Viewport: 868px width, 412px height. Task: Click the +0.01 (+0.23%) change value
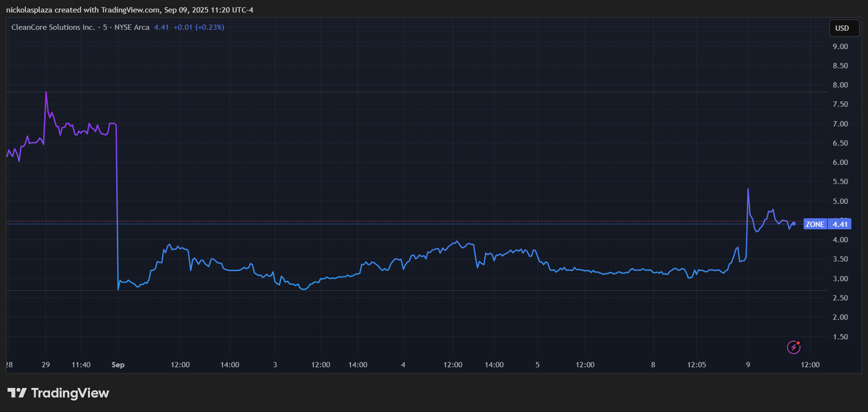point(198,27)
